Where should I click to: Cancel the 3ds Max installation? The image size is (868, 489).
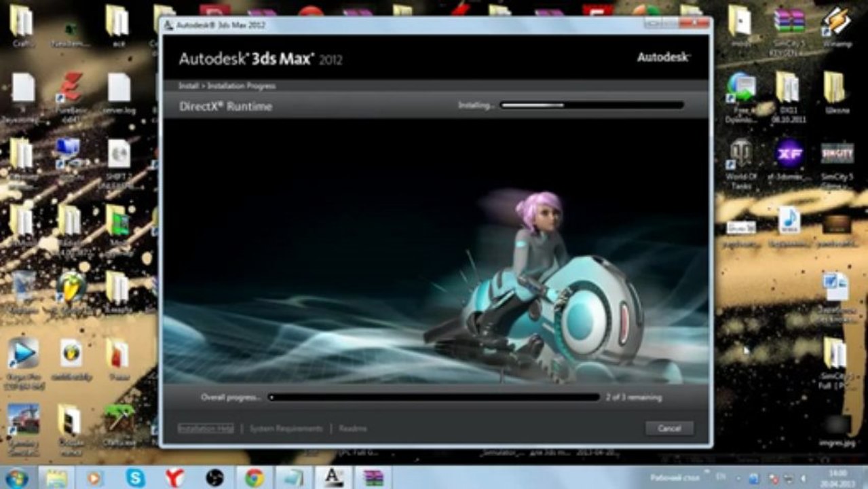pos(669,429)
